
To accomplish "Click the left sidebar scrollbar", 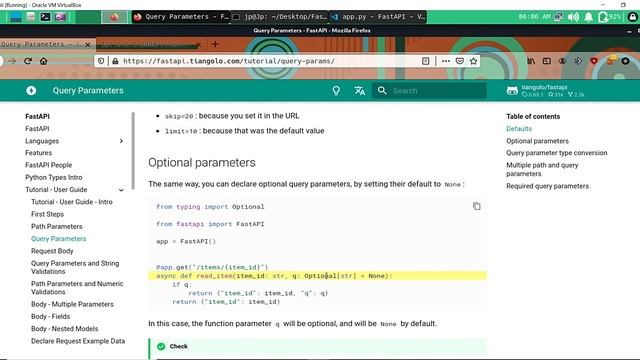I will coord(133,150).
